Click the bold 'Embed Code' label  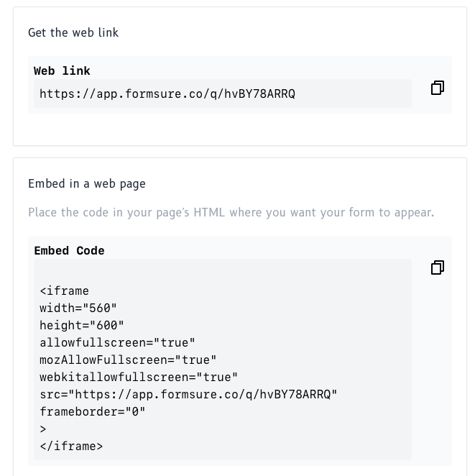coord(69,251)
